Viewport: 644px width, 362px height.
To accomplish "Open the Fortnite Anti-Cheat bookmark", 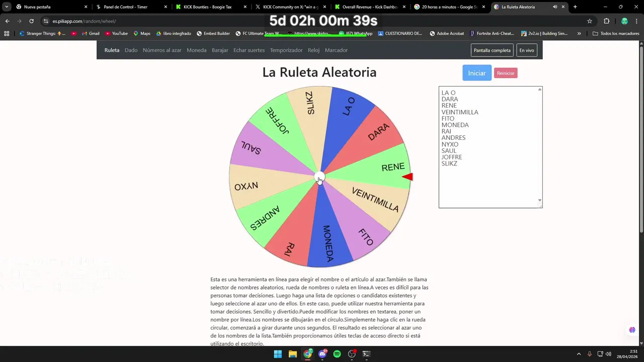I will pos(492,34).
